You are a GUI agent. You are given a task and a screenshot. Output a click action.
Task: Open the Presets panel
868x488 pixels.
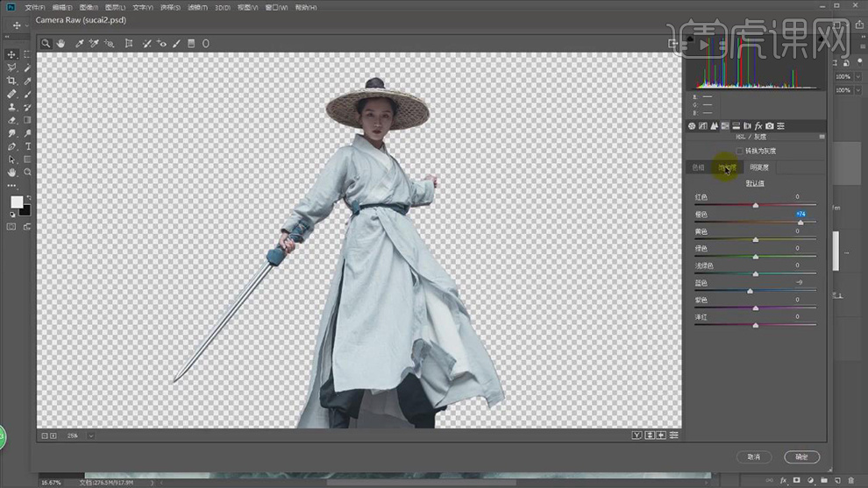coord(780,126)
